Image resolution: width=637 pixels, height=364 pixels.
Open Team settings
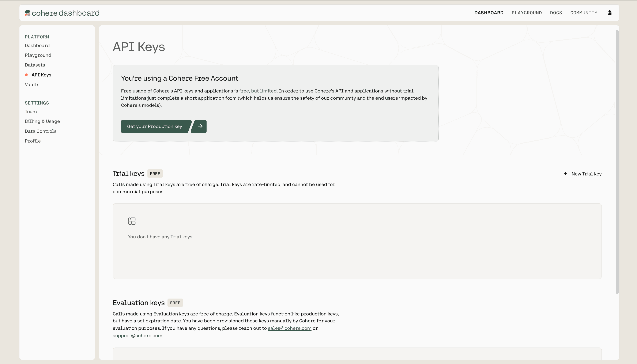pos(31,111)
